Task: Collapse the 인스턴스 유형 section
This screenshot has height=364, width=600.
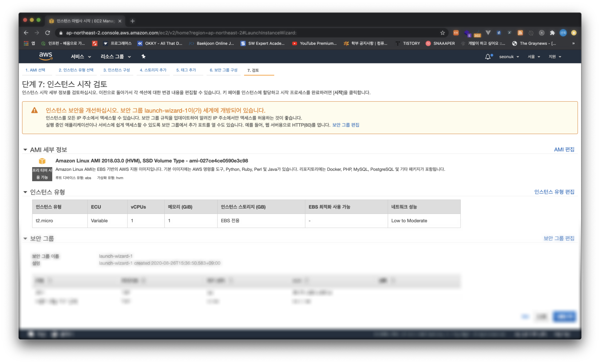Action: click(x=25, y=192)
